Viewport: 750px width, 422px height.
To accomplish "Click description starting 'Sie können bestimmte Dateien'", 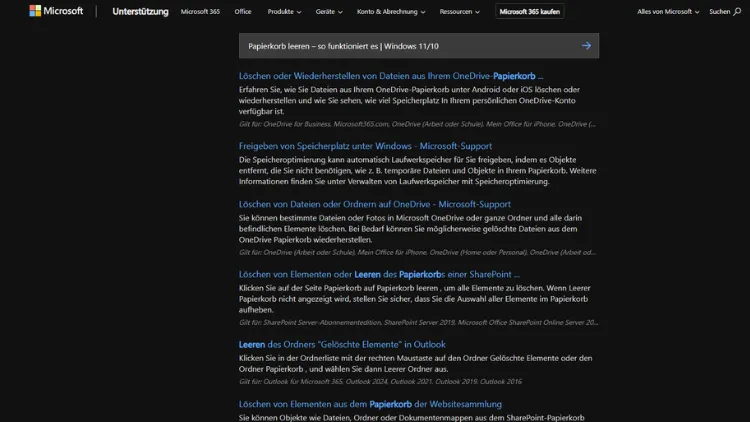I will click(411, 229).
